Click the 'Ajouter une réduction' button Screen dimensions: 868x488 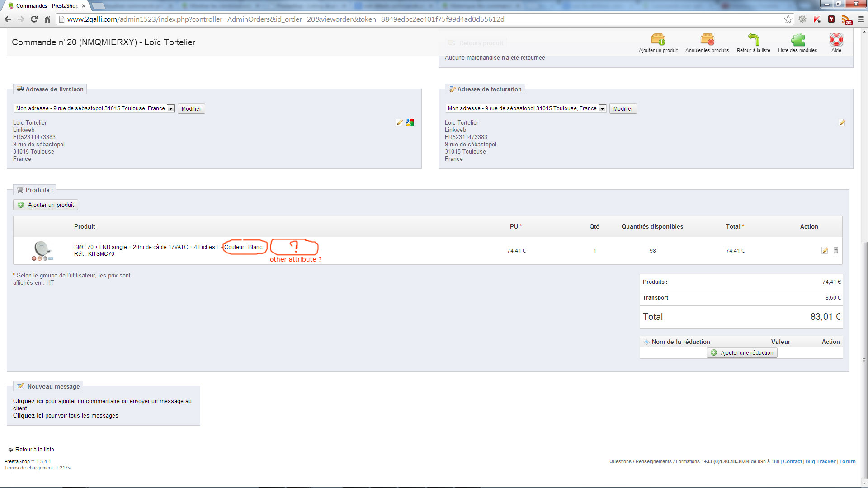pos(742,353)
